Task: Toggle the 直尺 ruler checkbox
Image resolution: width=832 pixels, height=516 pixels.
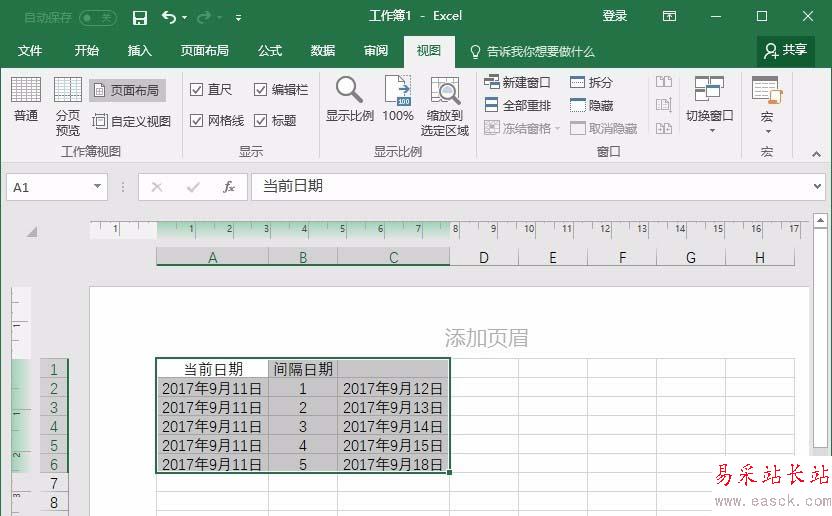Action: point(196,89)
